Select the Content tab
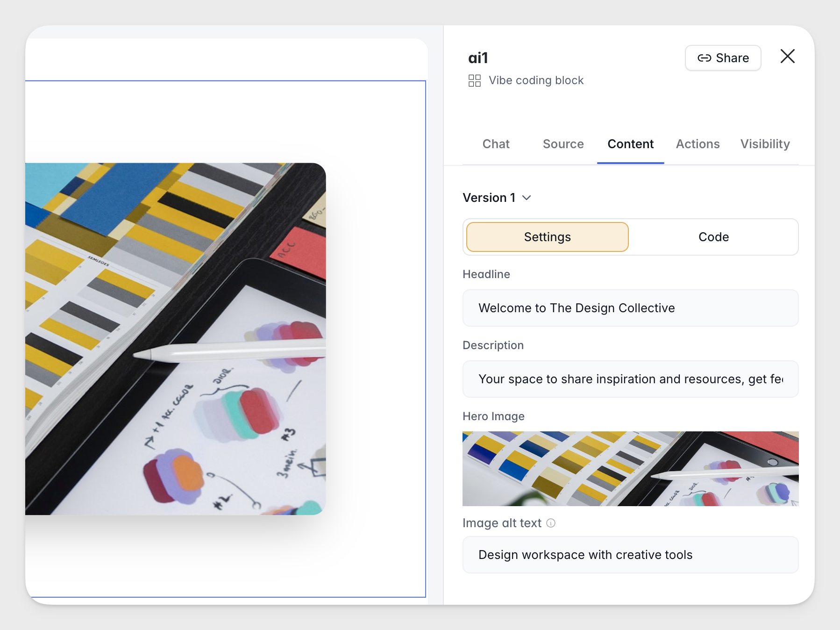Screen dimensions: 840x630 pos(630,144)
